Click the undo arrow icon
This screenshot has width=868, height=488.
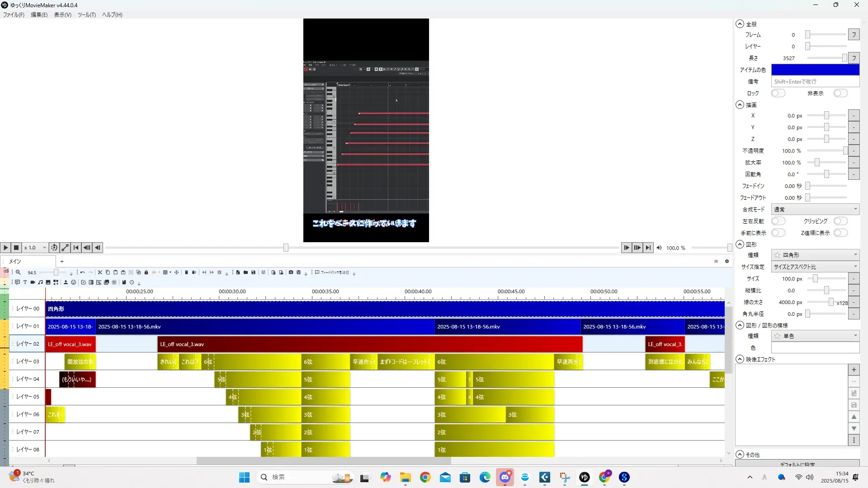[82, 272]
